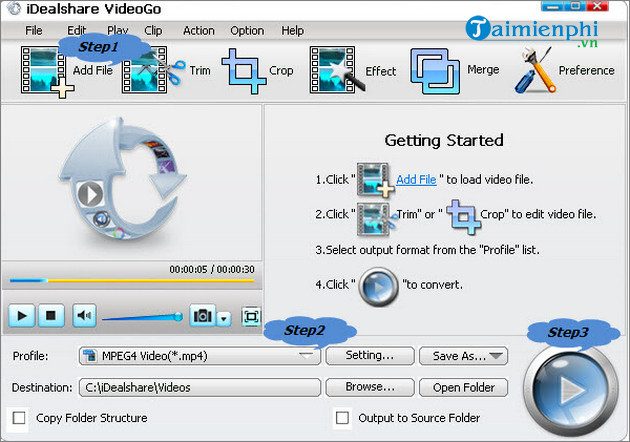Image resolution: width=630 pixels, height=442 pixels.
Task: Check Output to Source Folder
Action: 342,418
